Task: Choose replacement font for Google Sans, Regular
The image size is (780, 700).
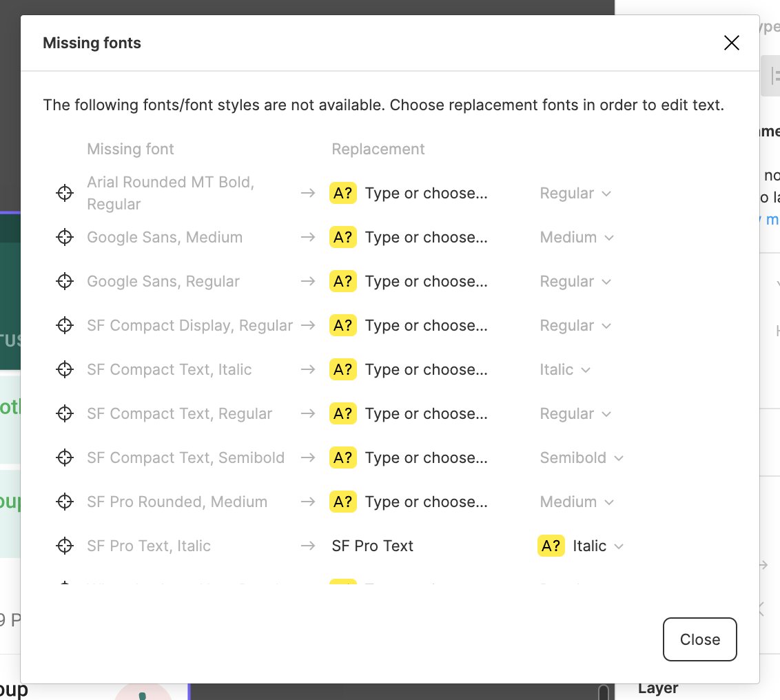Action: 426,281
